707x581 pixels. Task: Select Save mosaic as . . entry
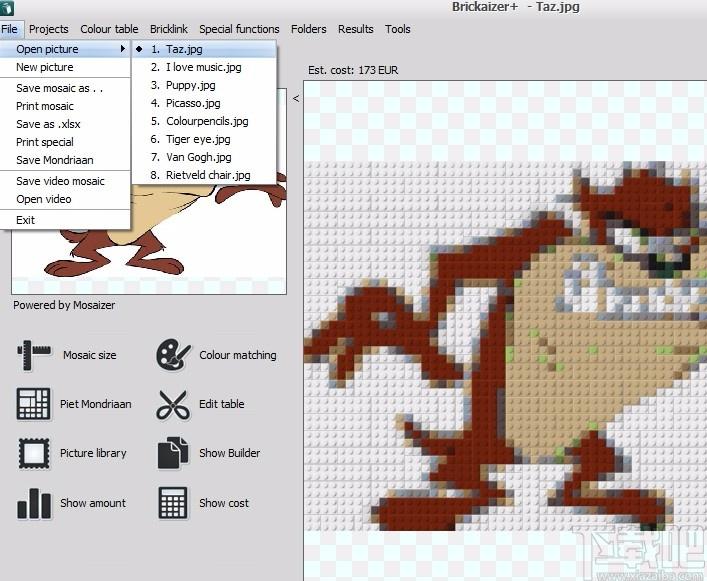coord(65,88)
